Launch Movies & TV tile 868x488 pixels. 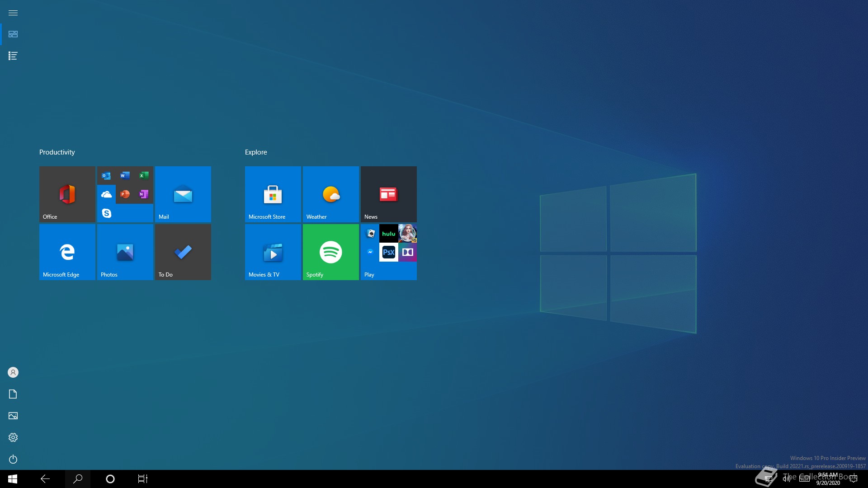273,252
